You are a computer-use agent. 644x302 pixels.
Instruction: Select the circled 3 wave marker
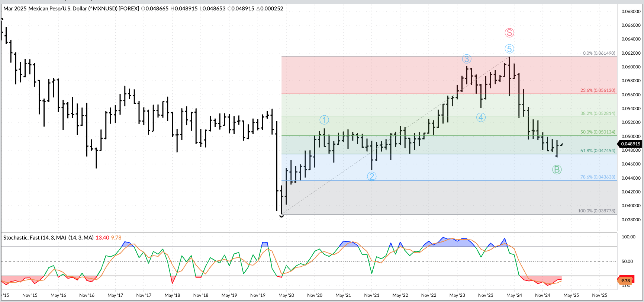click(466, 59)
